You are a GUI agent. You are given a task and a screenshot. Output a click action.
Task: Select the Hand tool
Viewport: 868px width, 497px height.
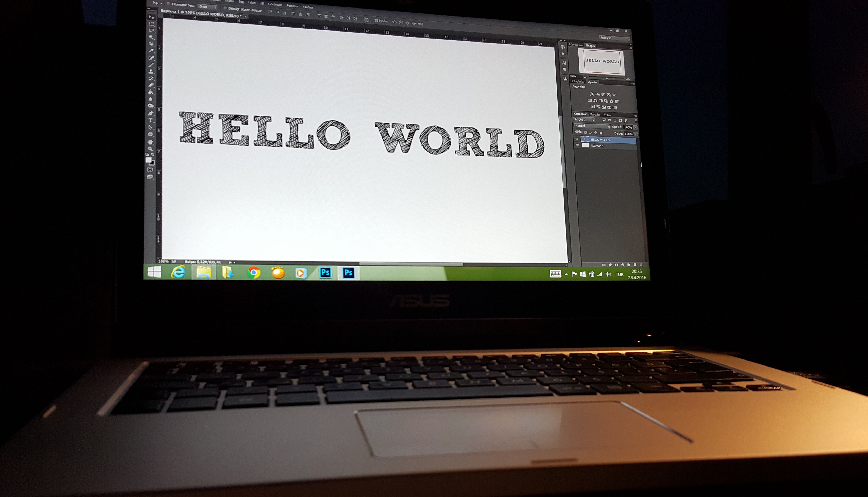pyautogui.click(x=151, y=142)
